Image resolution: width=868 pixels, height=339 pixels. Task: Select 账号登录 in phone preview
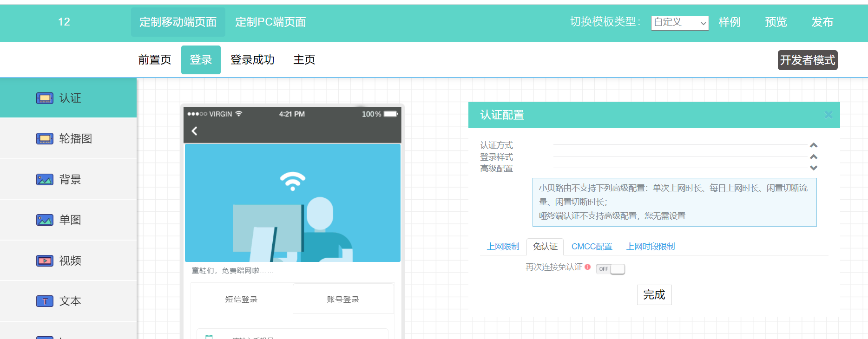tap(343, 299)
